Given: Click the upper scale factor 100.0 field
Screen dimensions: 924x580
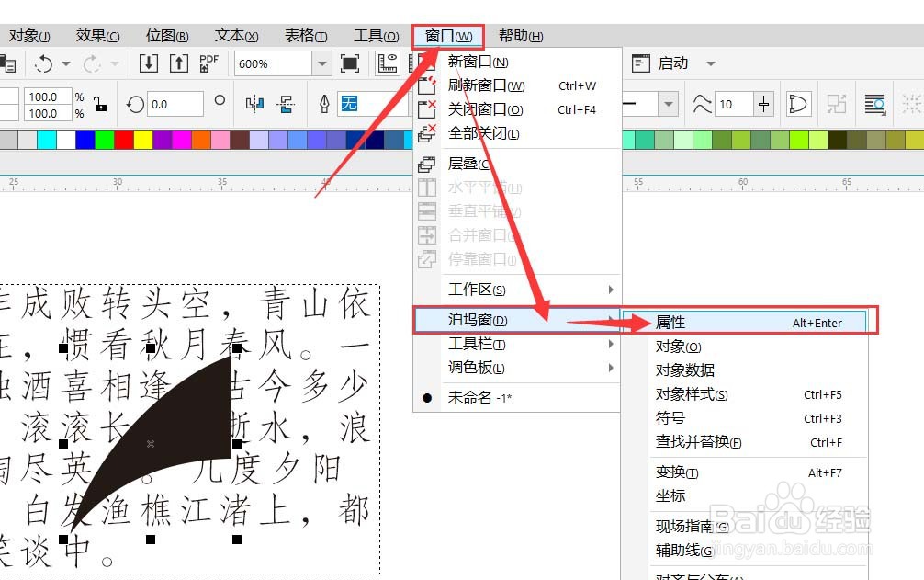Looking at the screenshot, I should [x=47, y=97].
